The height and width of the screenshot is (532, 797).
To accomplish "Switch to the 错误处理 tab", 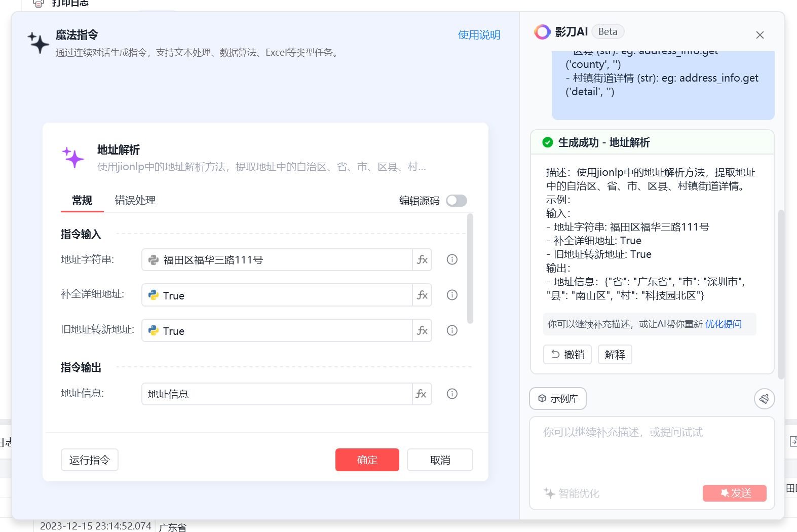I will tap(135, 201).
